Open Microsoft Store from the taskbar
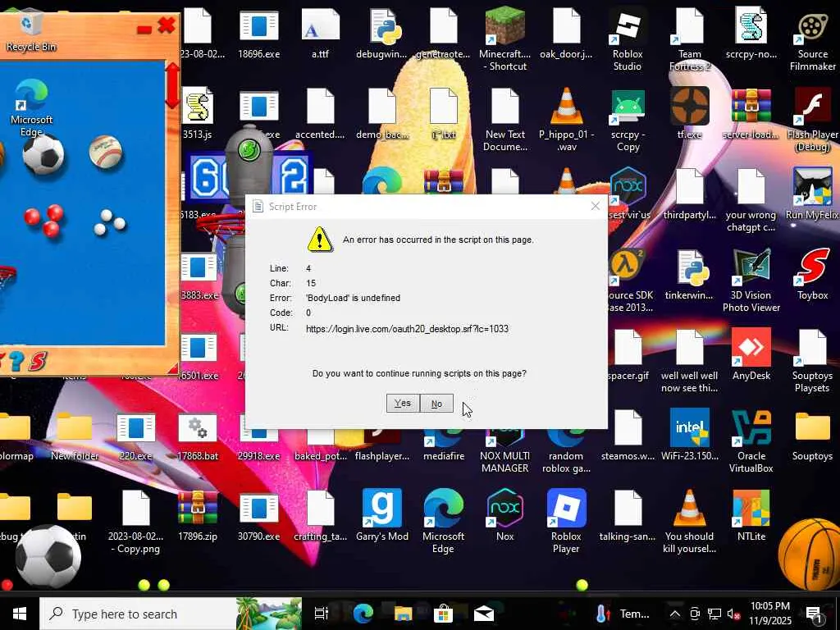 pos(443,614)
